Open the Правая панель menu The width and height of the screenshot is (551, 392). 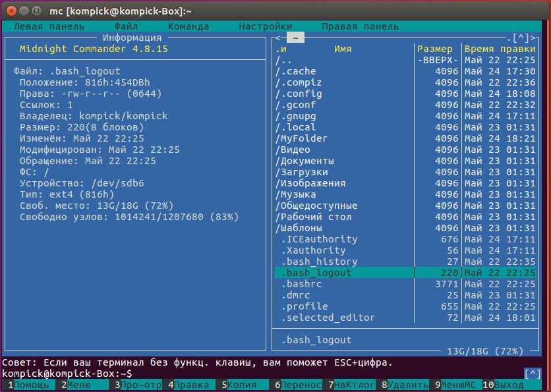pyautogui.click(x=360, y=26)
